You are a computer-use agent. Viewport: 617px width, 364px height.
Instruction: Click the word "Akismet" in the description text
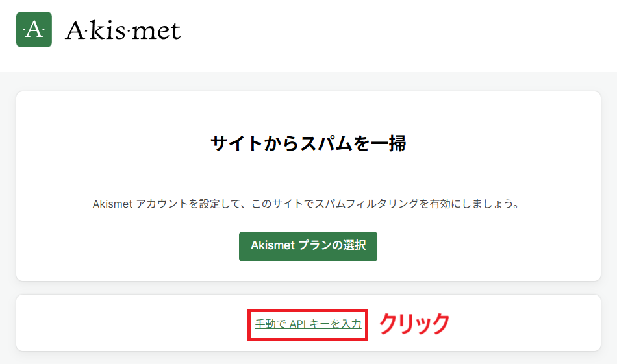(x=113, y=204)
